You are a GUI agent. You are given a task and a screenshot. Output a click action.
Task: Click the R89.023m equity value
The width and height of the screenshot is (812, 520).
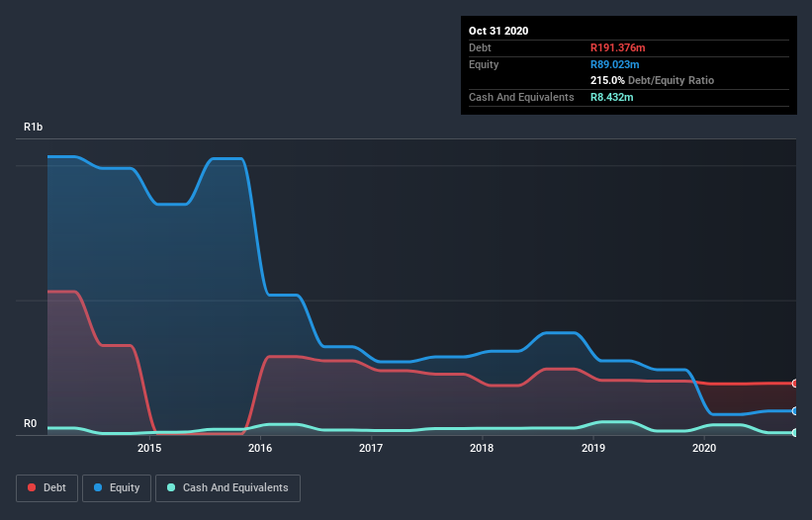point(615,64)
